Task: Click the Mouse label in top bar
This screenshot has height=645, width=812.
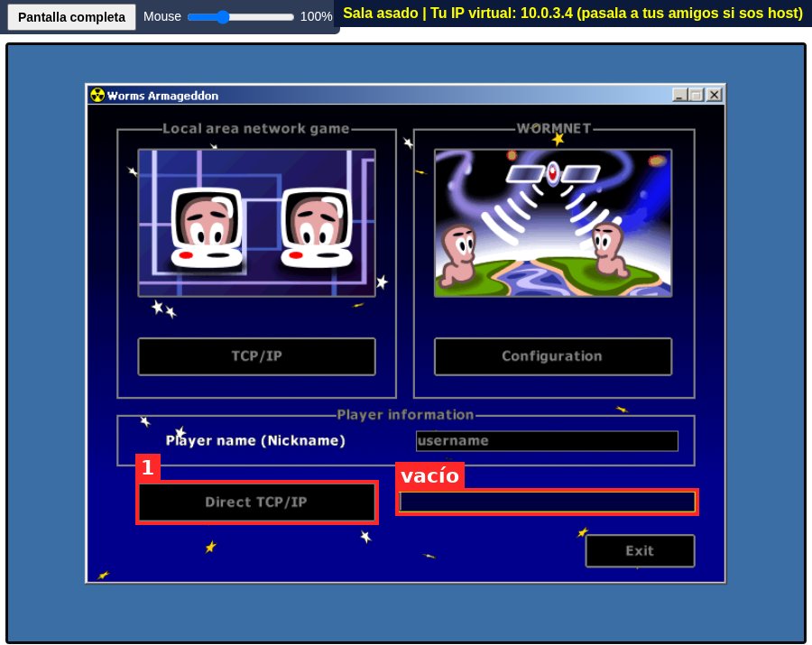Action: 162,16
